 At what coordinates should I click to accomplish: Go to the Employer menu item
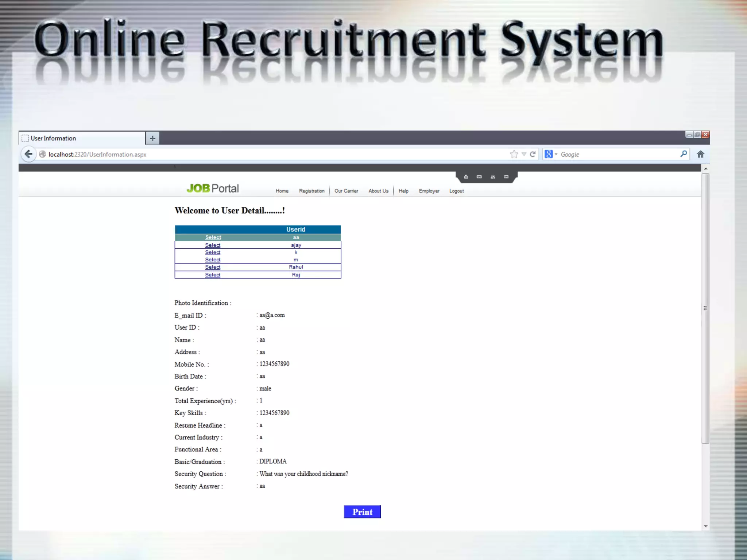429,191
